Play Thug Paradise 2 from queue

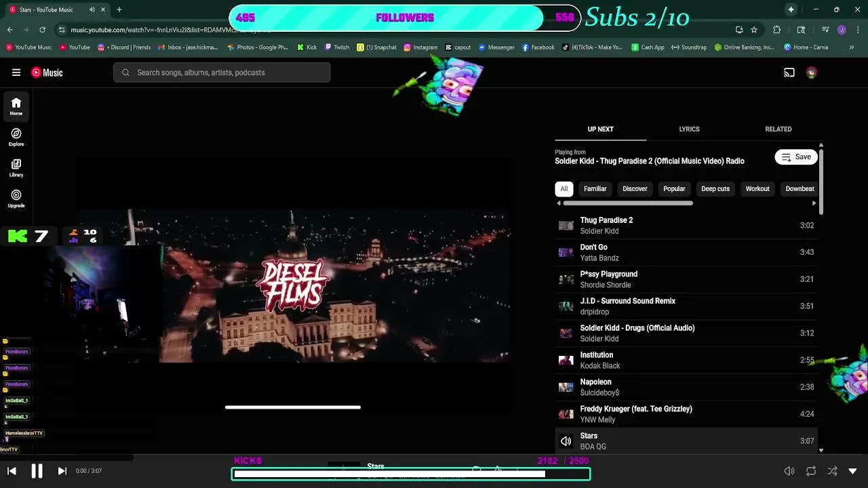point(686,225)
